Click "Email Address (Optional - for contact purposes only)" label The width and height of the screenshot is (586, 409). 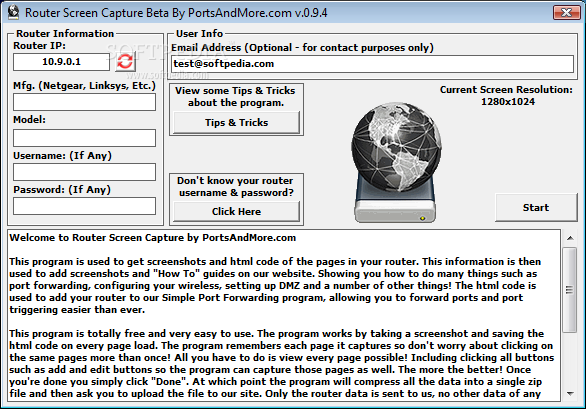tap(302, 48)
